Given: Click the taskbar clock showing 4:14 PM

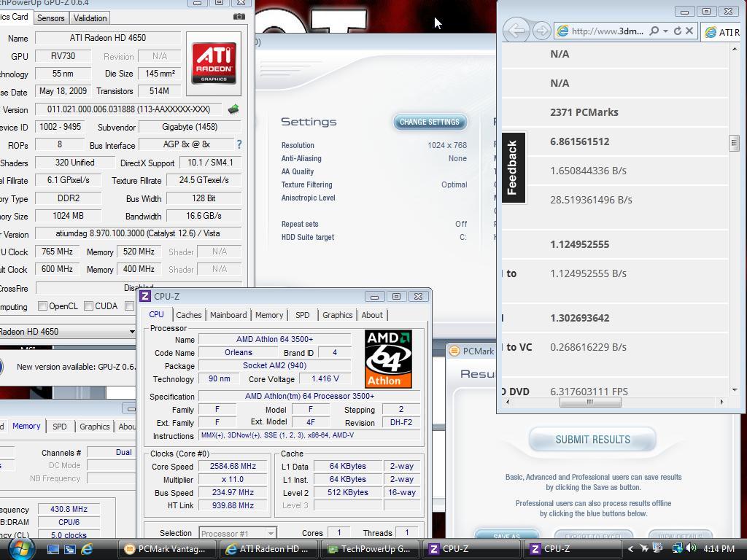Looking at the screenshot, I should (719, 549).
